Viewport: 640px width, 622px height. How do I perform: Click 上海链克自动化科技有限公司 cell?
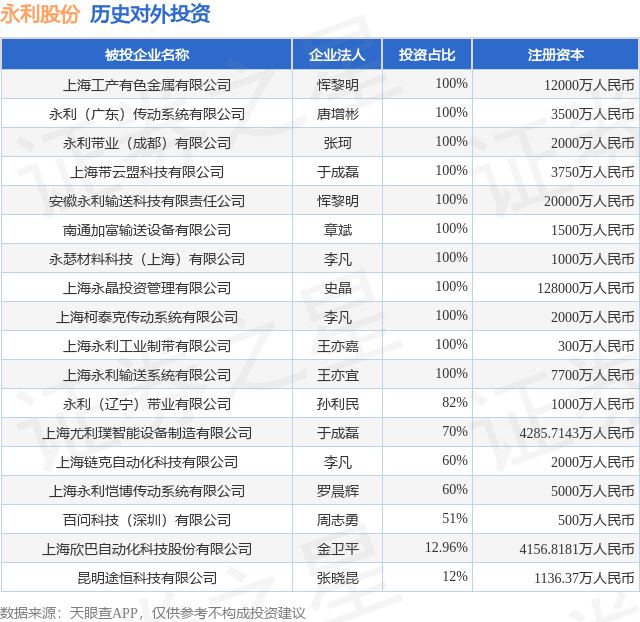pyautogui.click(x=147, y=462)
